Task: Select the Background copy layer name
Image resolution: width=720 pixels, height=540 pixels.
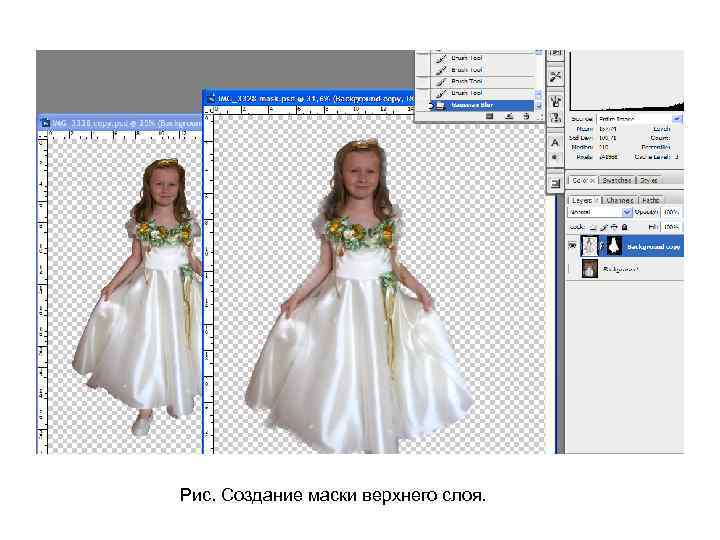Action: (x=653, y=247)
